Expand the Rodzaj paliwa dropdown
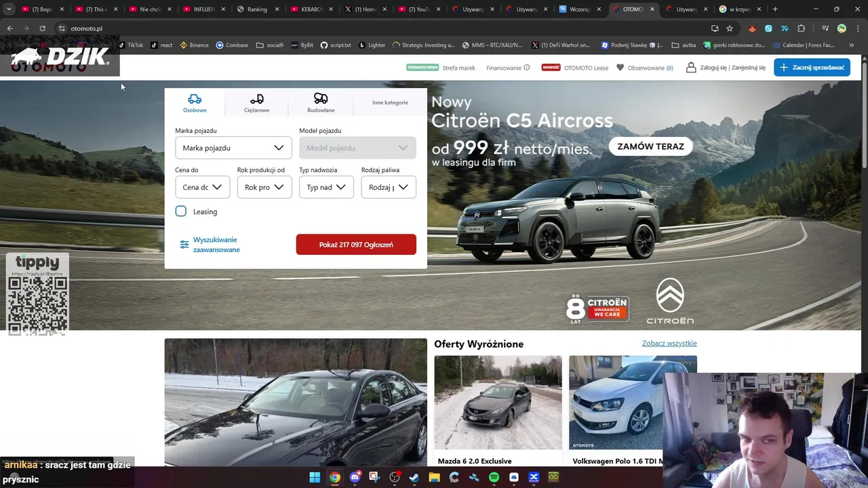Viewport: 868px width, 488px height. [389, 187]
